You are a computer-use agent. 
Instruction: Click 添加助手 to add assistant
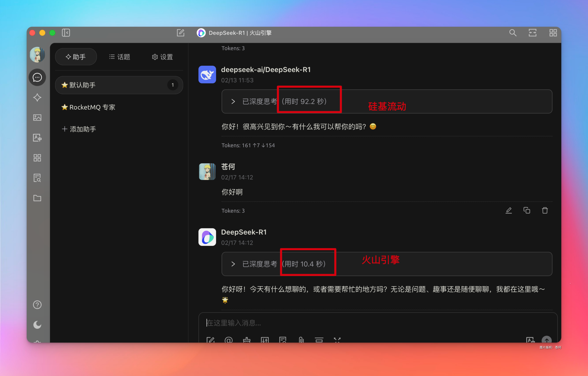[79, 129]
